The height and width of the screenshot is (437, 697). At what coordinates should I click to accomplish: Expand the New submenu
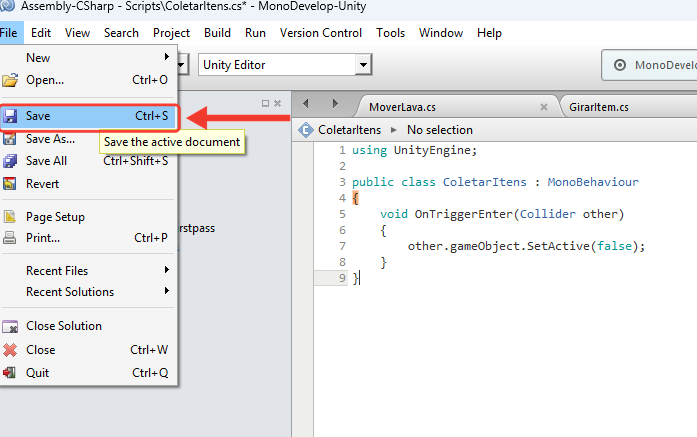tap(167, 57)
